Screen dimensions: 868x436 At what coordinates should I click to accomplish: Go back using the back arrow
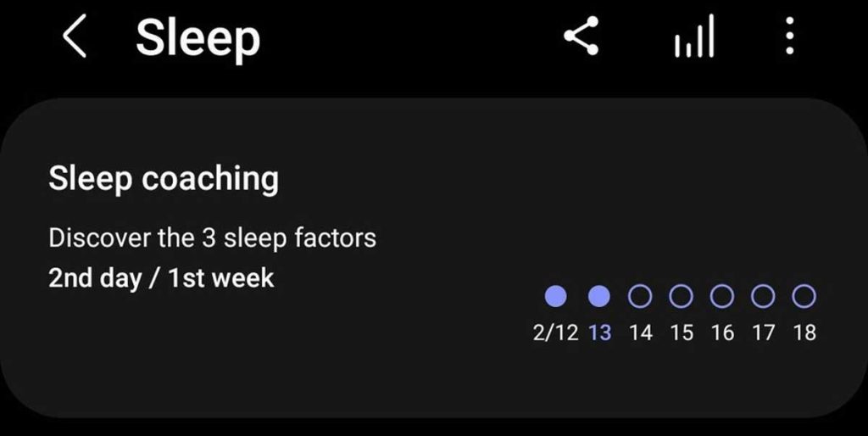(75, 39)
